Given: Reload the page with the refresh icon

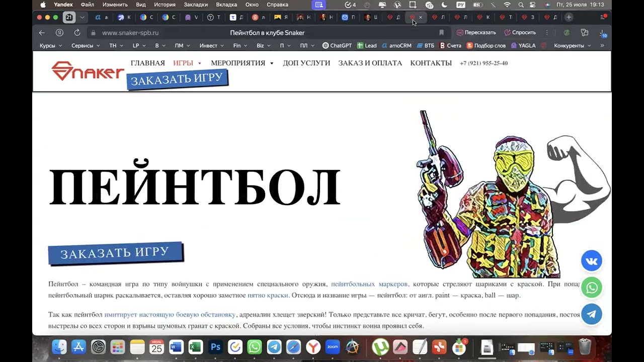Looking at the screenshot, I should click(x=77, y=33).
